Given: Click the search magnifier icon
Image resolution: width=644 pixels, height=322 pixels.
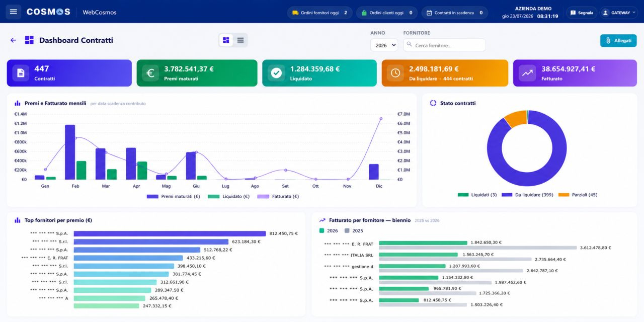Looking at the screenshot, I should (x=410, y=45).
